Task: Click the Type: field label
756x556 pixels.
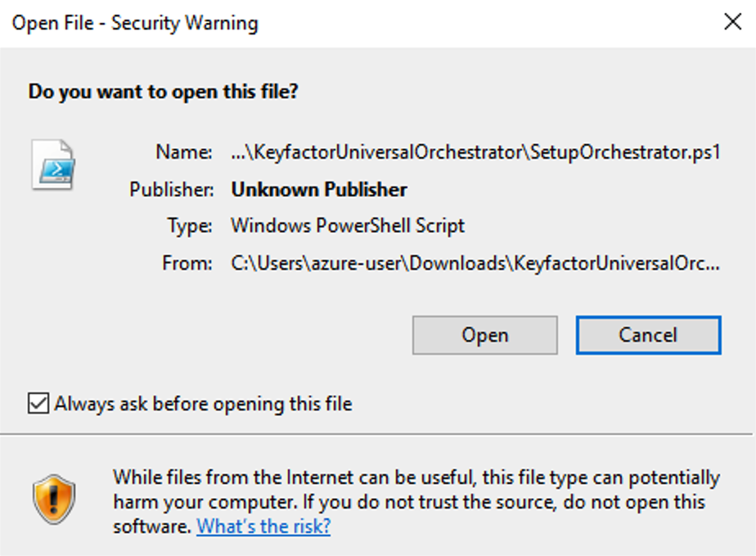Action: 189,226
